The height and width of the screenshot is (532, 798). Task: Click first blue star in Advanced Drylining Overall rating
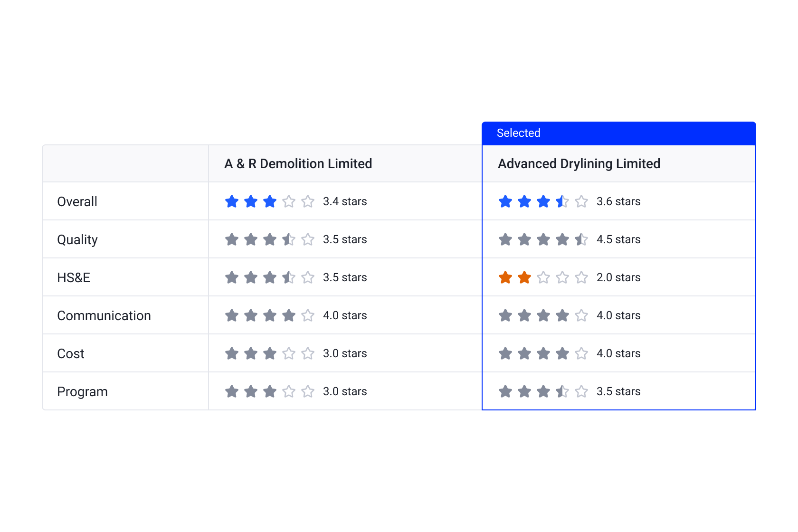(505, 201)
